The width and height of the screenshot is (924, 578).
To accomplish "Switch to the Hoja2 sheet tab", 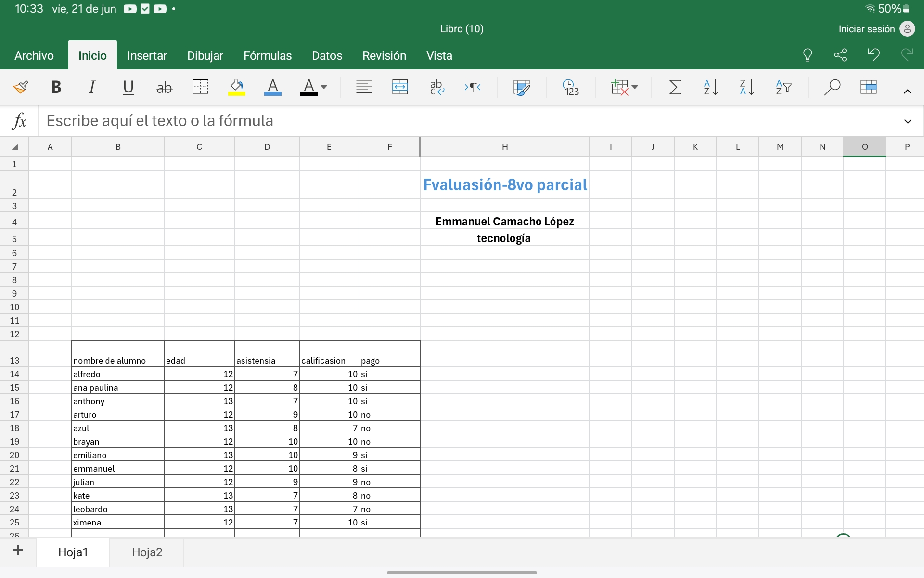I will coord(147,552).
